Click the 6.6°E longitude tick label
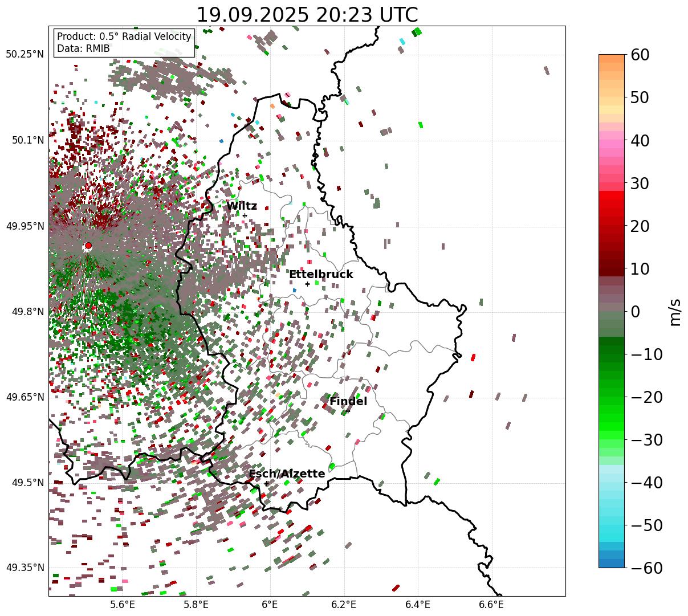The height and width of the screenshot is (616, 688). 491,605
